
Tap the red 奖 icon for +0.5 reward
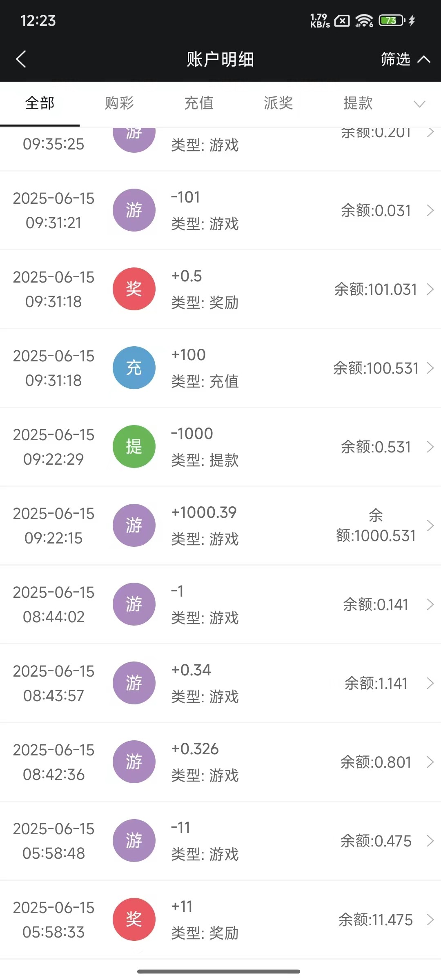(x=134, y=289)
